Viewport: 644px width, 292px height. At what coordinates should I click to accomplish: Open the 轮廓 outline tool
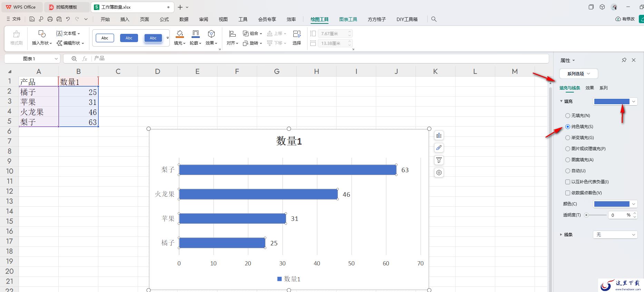[x=195, y=38]
